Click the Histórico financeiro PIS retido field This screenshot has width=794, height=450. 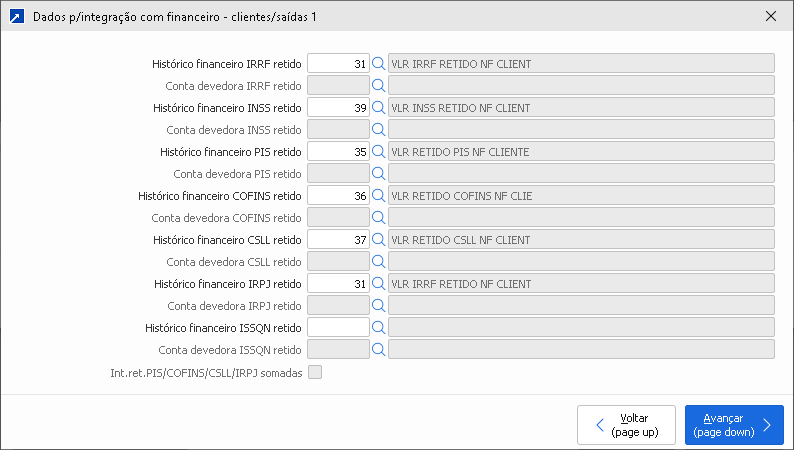[x=339, y=151]
